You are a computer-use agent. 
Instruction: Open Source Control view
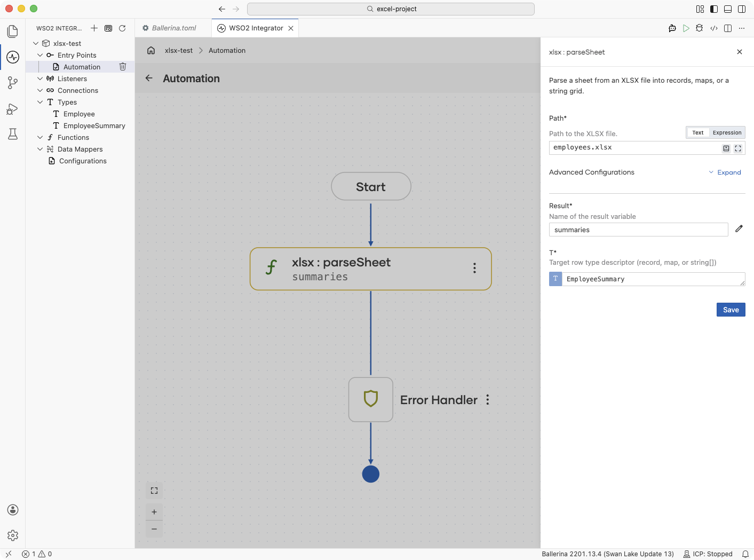pyautogui.click(x=13, y=83)
